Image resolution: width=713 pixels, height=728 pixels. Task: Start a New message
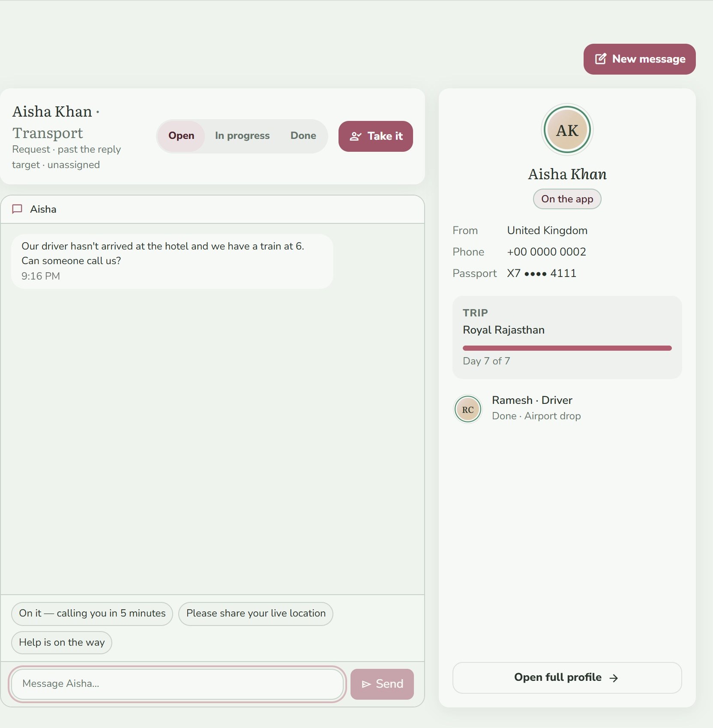[640, 59]
